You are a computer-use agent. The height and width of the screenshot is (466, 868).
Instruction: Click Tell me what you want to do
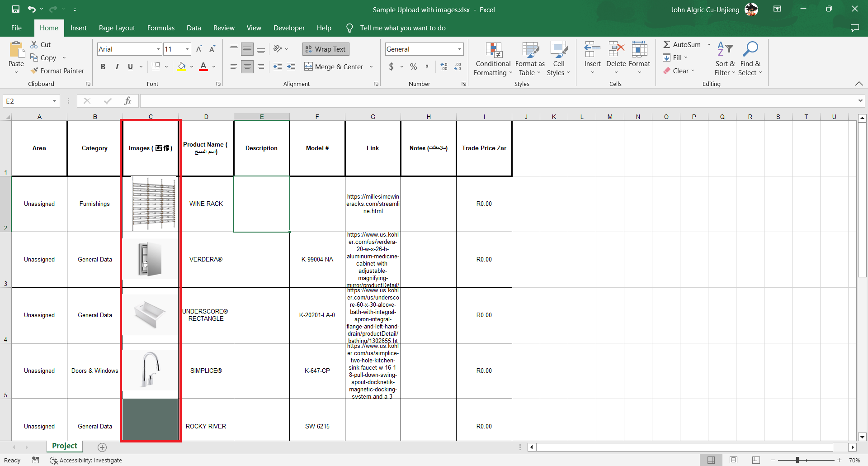click(x=402, y=28)
